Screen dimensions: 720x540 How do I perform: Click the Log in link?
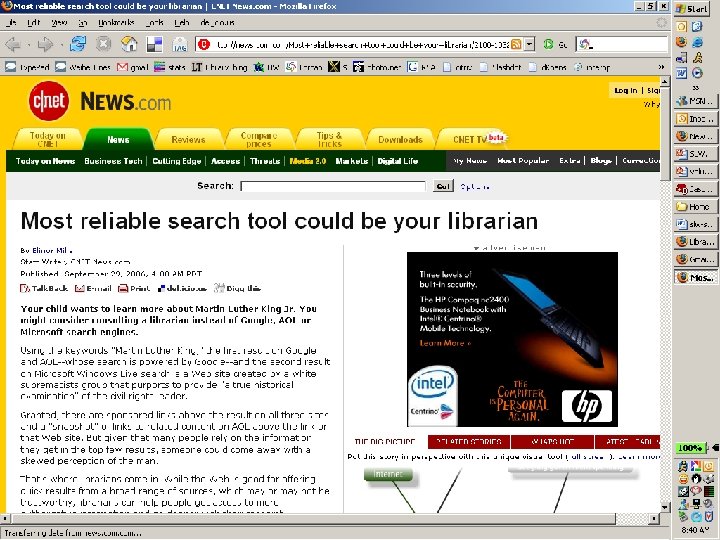626,90
